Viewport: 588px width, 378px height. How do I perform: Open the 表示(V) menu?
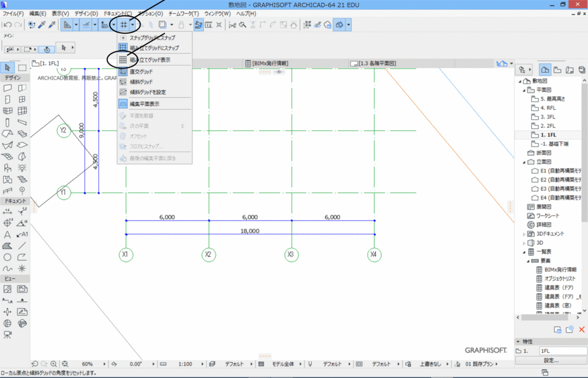pos(60,14)
